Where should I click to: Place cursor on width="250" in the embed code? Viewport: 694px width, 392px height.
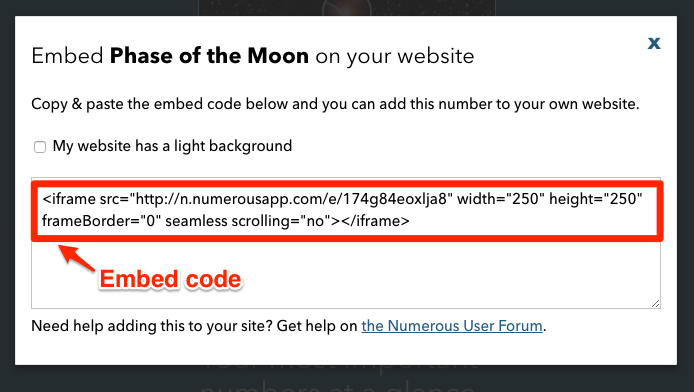coord(501,199)
